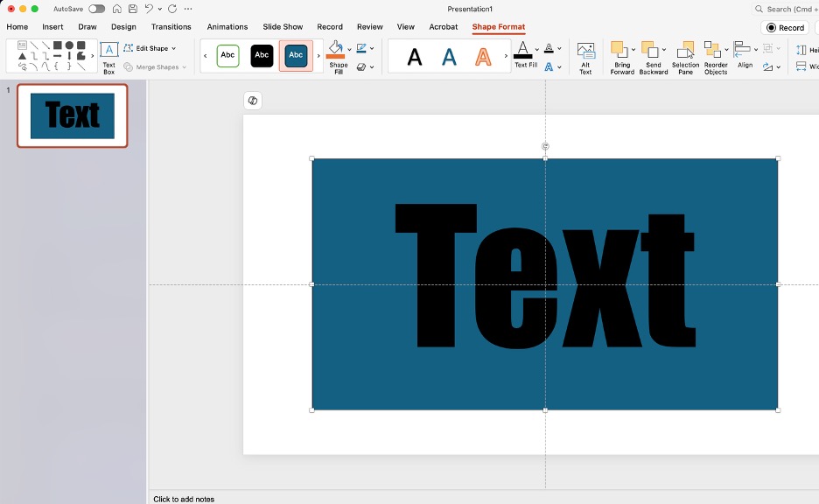Click the Reorder Objects icon

(x=712, y=50)
